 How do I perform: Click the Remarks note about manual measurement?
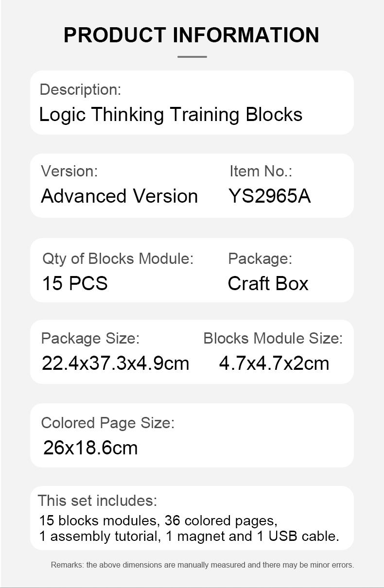click(x=202, y=565)
